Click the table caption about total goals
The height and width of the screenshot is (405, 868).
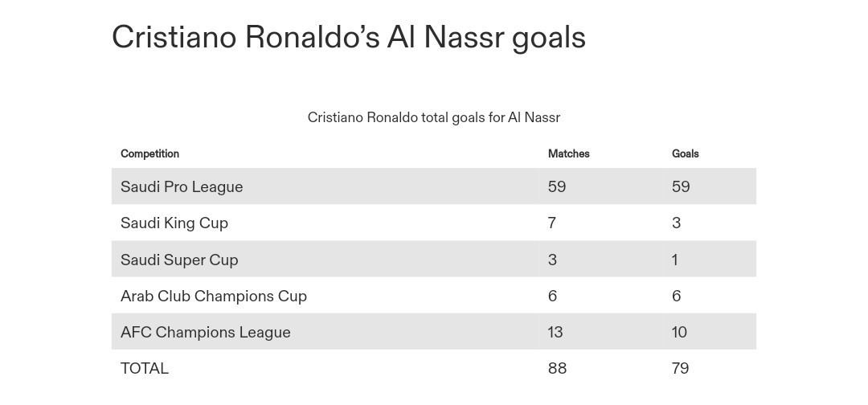coord(434,117)
